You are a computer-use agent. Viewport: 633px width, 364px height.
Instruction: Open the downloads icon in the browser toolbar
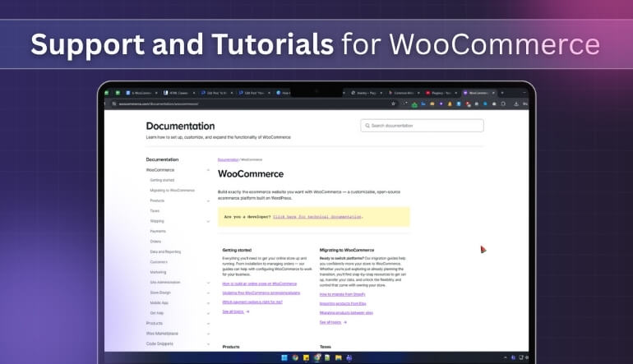click(x=516, y=104)
